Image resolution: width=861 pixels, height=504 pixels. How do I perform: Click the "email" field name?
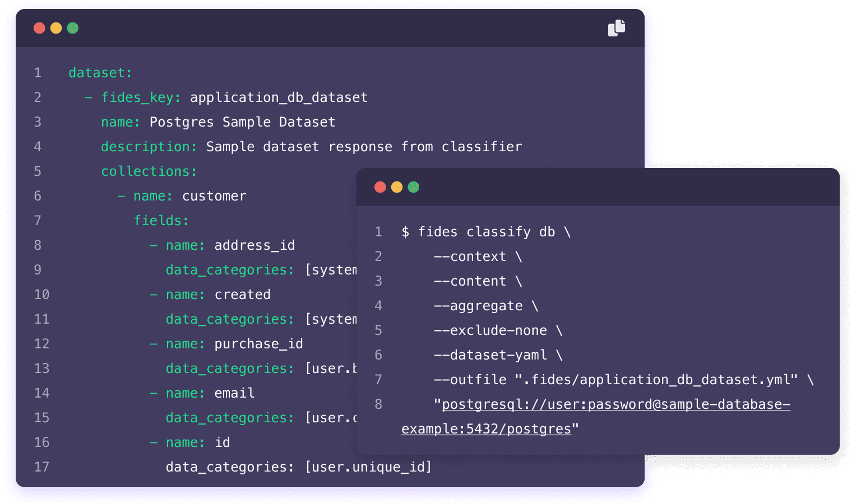(234, 393)
